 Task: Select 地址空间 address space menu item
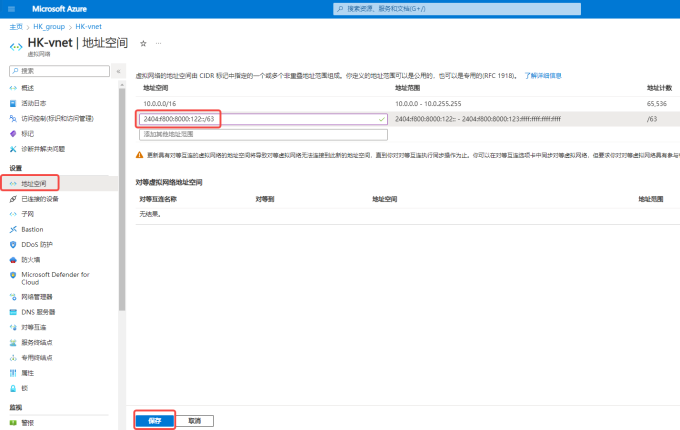tap(33, 183)
